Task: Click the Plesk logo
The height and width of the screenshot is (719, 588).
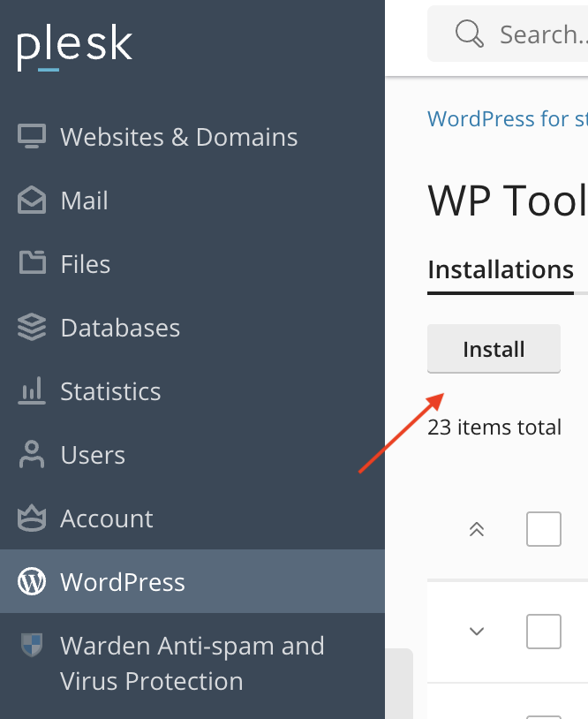Action: tap(74, 46)
